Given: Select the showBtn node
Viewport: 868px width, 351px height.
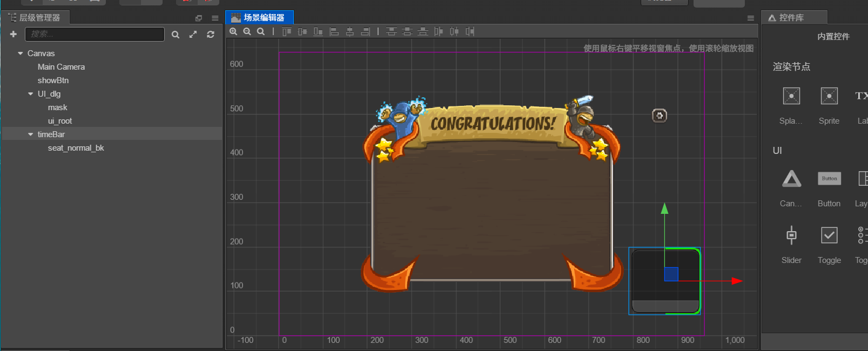Looking at the screenshot, I should point(53,80).
